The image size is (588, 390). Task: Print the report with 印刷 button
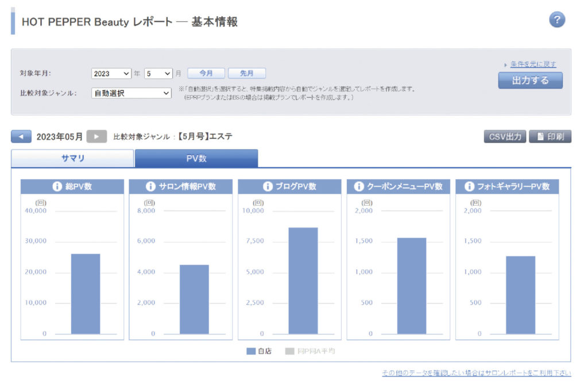[x=550, y=137]
